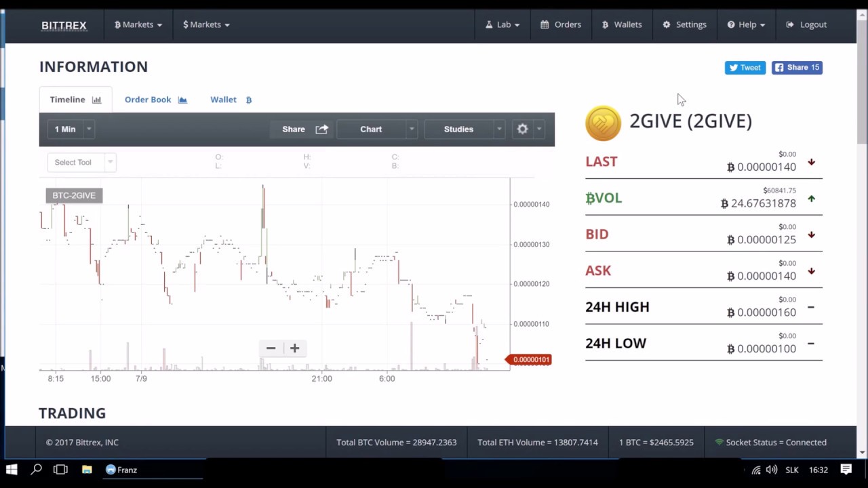Click the dash indicator beside 24H HIGH
This screenshot has width=868, height=488.
(x=811, y=307)
